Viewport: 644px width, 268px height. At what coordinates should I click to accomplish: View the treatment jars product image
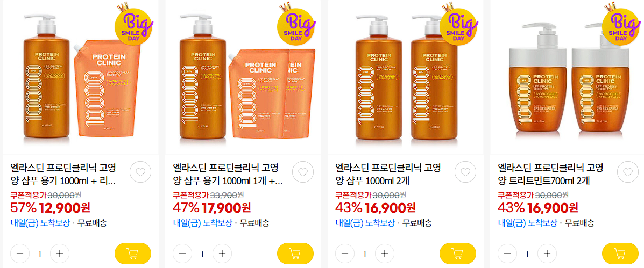[568, 77]
